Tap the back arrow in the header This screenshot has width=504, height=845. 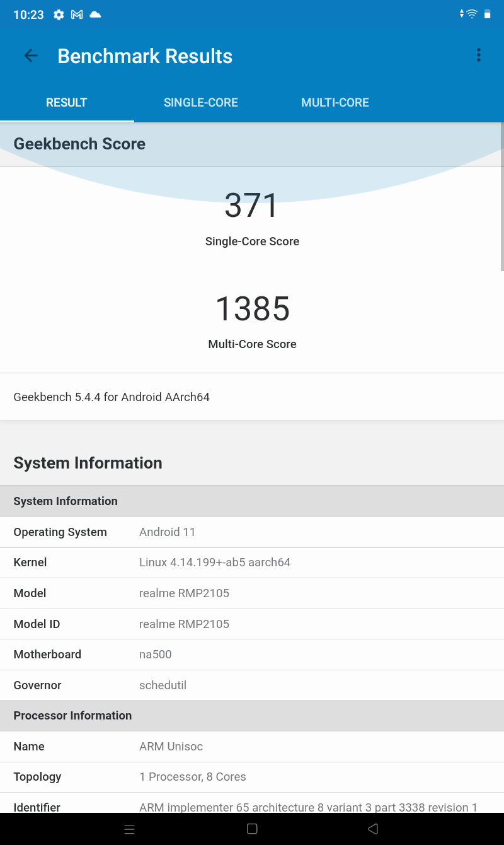point(31,55)
